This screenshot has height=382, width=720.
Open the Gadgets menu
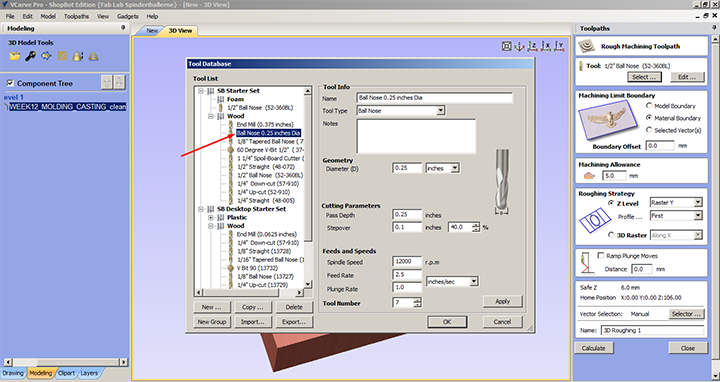point(128,17)
